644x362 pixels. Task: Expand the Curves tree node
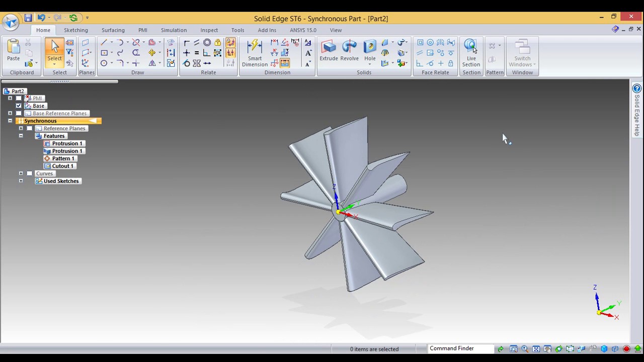(x=21, y=173)
